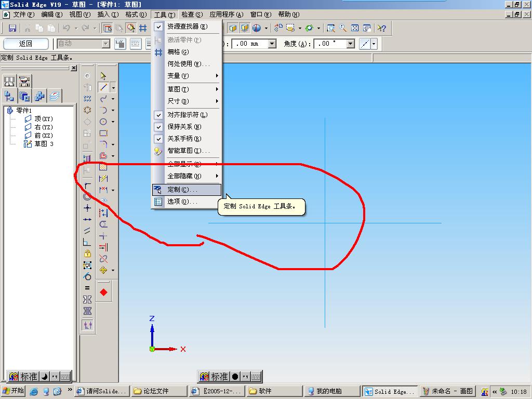Viewport: 532px width, 399px height.
Task: Open the line style dropdown arrow
Action: click(x=374, y=44)
